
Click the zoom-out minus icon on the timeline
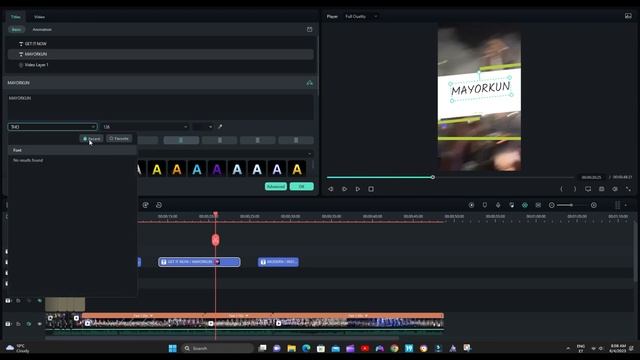[x=551, y=205]
